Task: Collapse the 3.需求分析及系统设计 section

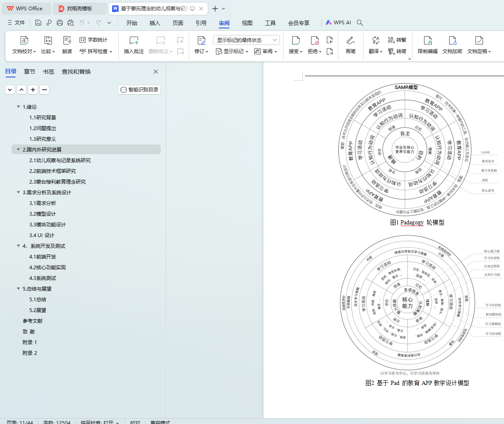Action: click(x=18, y=192)
